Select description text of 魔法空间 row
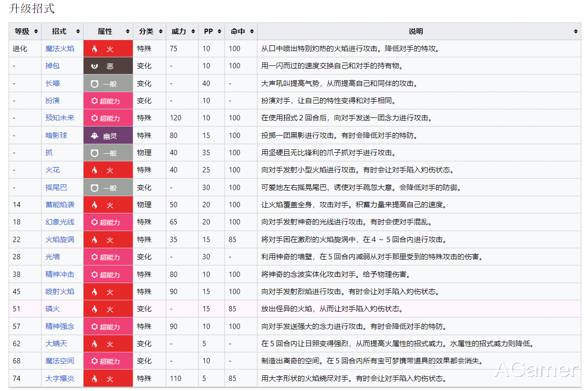588x391 pixels. [372, 361]
